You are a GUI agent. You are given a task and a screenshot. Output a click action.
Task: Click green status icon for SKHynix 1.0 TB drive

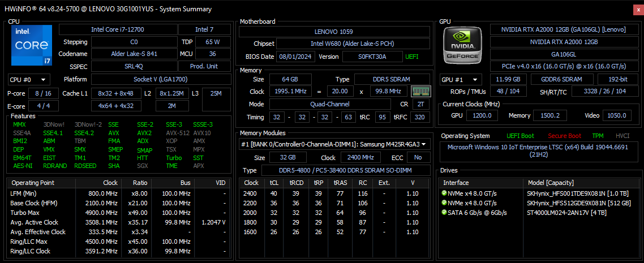click(444, 193)
